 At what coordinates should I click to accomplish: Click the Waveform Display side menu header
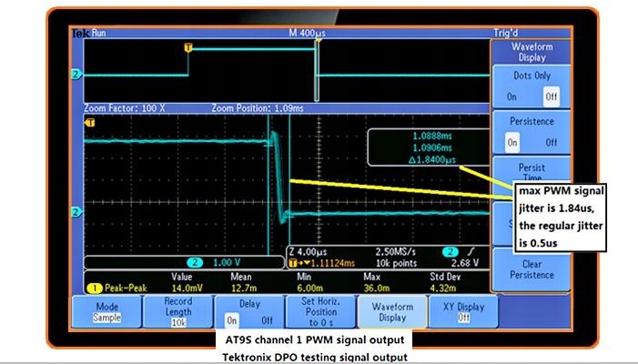(532, 50)
